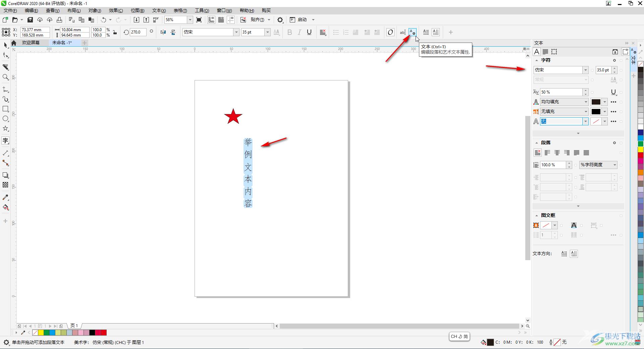This screenshot has height=349, width=644.
Task: Click the text fill color swatch
Action: click(x=596, y=102)
